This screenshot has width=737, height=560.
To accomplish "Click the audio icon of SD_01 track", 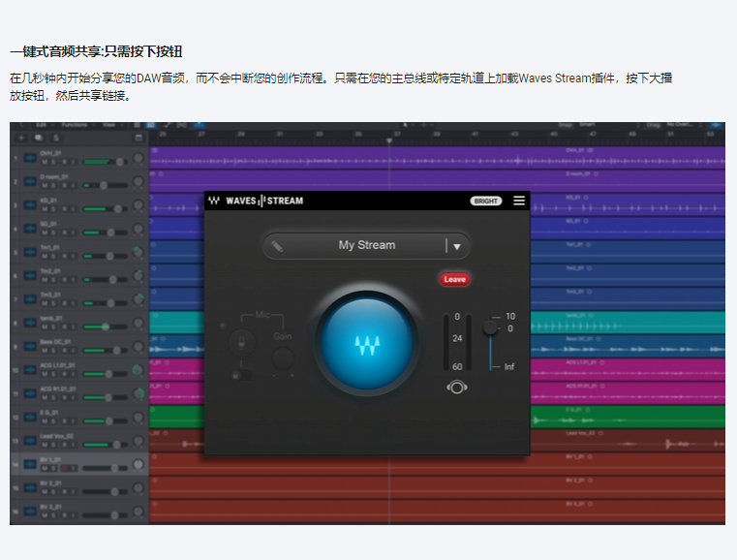I will (x=30, y=229).
